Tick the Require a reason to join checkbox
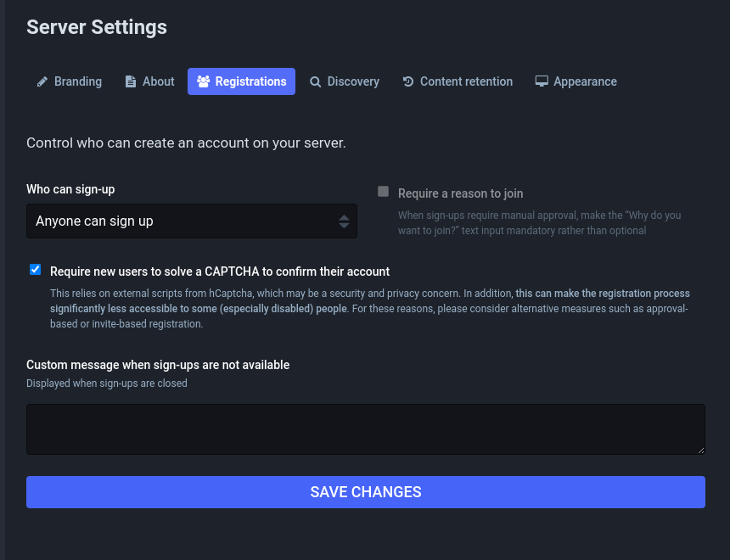The height and width of the screenshot is (560, 730). click(x=383, y=191)
